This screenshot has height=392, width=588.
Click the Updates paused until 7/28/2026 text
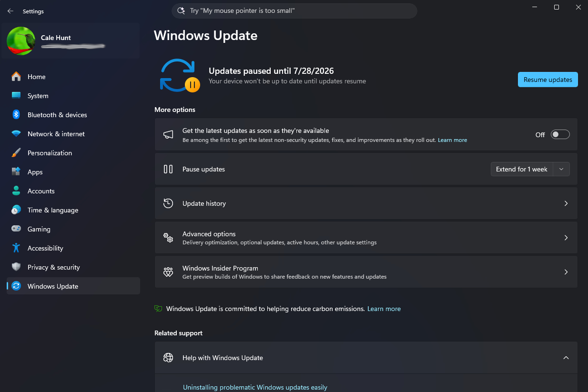271,71
